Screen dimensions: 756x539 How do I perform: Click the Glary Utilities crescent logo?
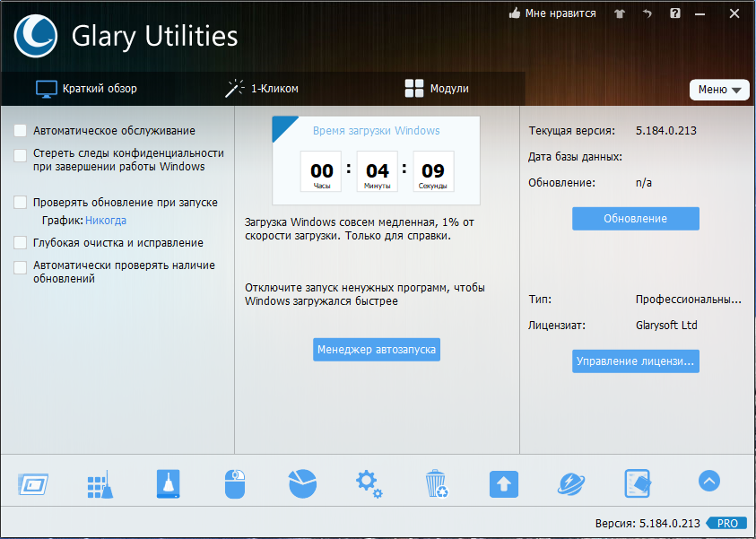coord(36,36)
